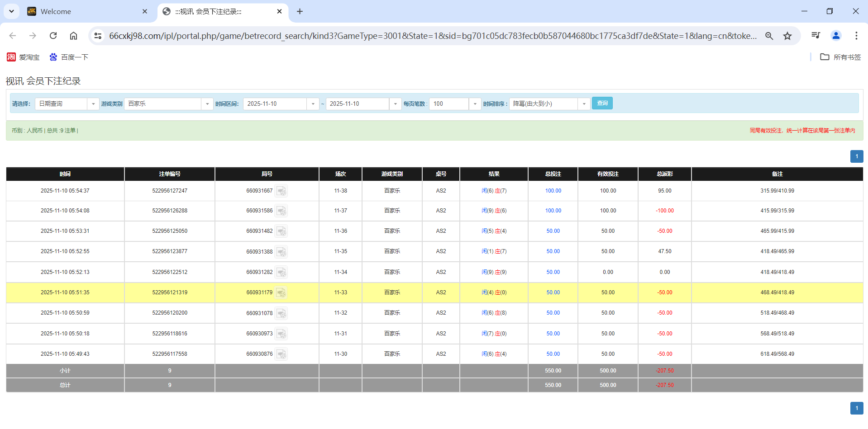Open the Chrome three-dot menu
The image size is (868, 429).
856,36
